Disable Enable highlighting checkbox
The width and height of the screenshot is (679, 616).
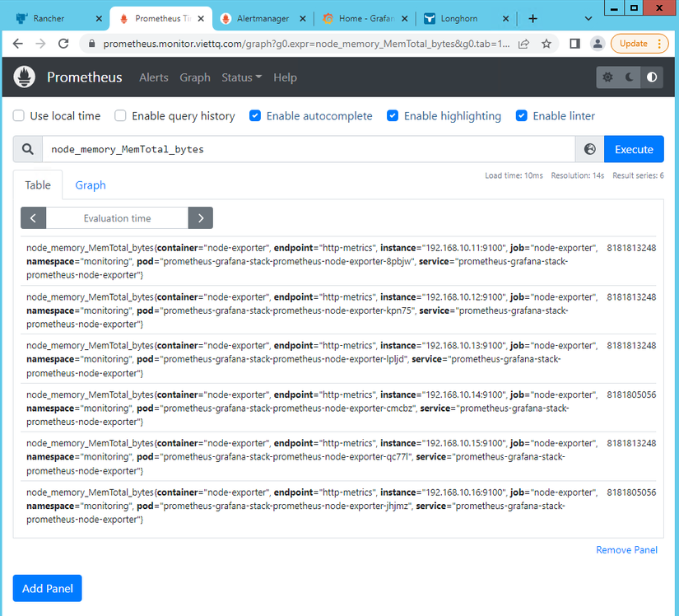click(x=393, y=115)
